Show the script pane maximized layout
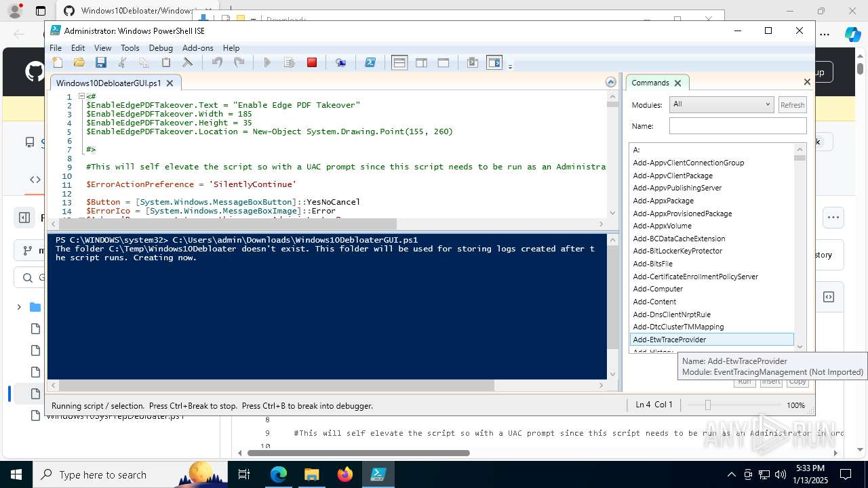The width and height of the screenshot is (868, 488). [x=443, y=62]
